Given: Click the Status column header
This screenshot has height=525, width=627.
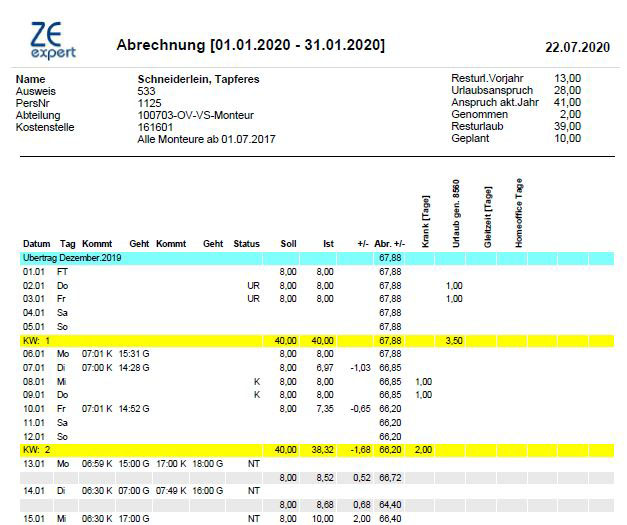Looking at the screenshot, I should point(246,243).
